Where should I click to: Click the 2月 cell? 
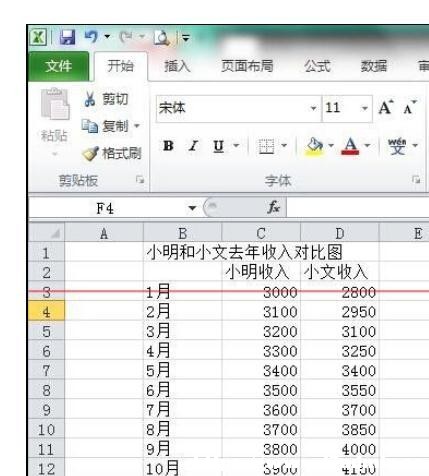(x=182, y=311)
